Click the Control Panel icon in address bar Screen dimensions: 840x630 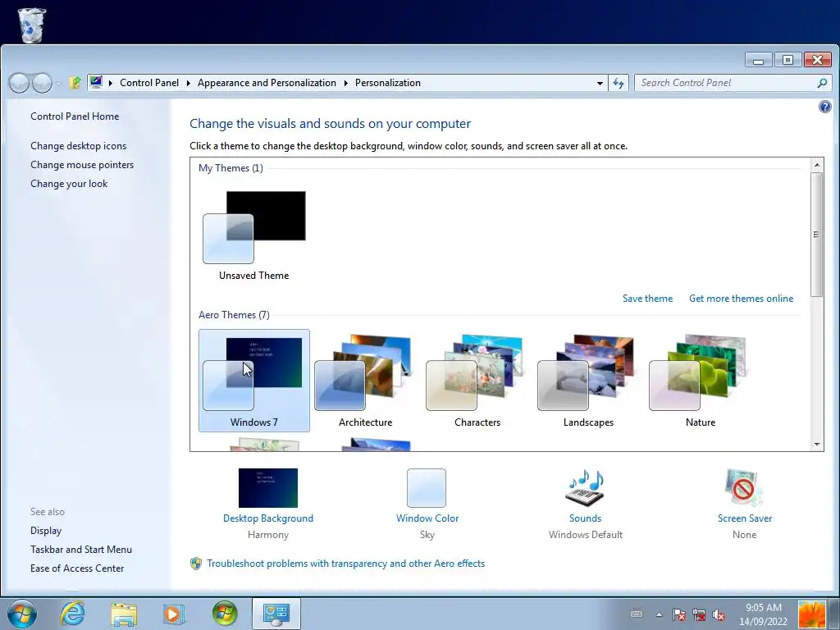tap(96, 82)
